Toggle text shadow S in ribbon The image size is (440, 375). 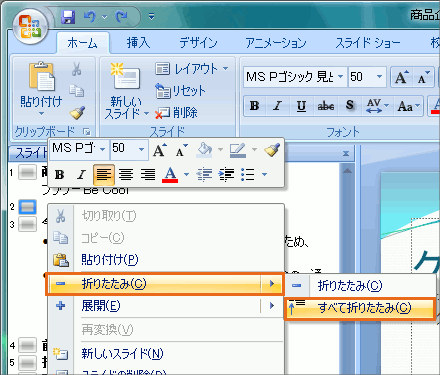[349, 106]
